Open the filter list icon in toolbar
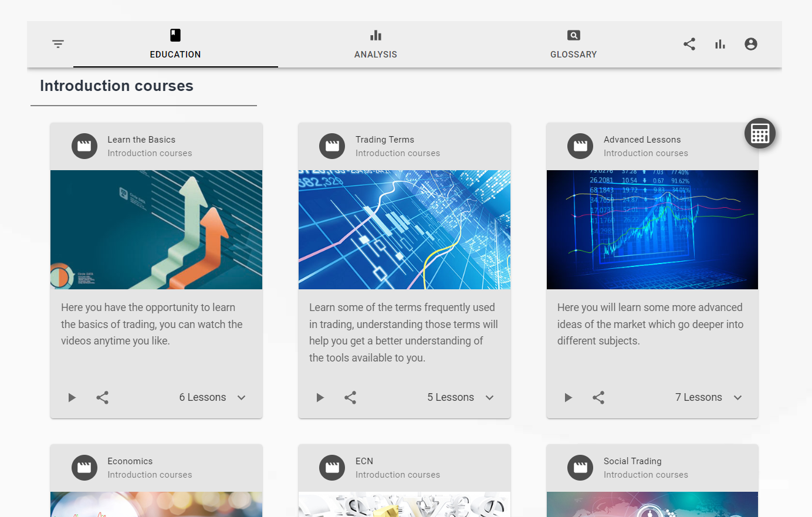 point(58,44)
